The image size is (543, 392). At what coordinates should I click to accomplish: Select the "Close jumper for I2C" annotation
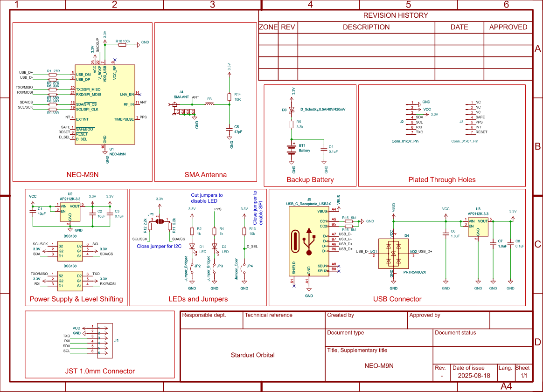(158, 246)
